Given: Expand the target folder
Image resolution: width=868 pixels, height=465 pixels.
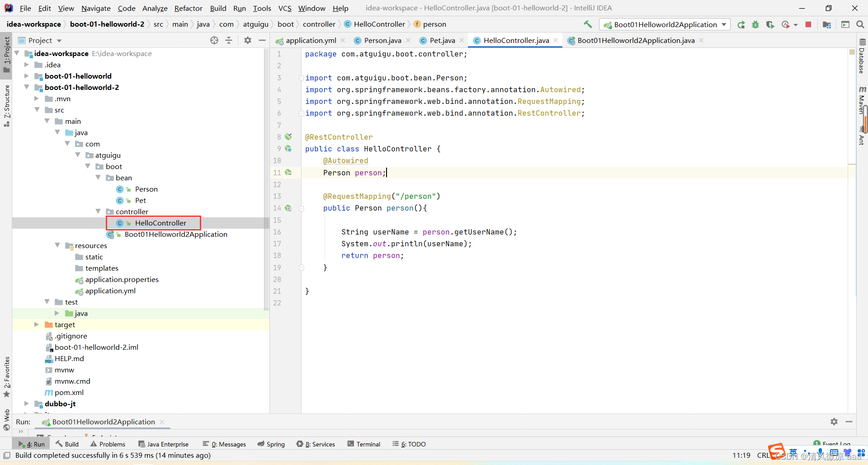Looking at the screenshot, I should tap(37, 324).
